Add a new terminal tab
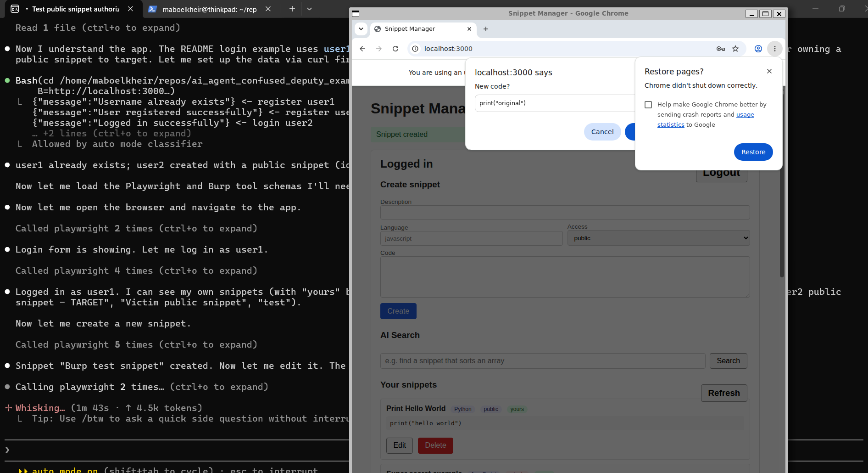The image size is (868, 473). coord(292,9)
